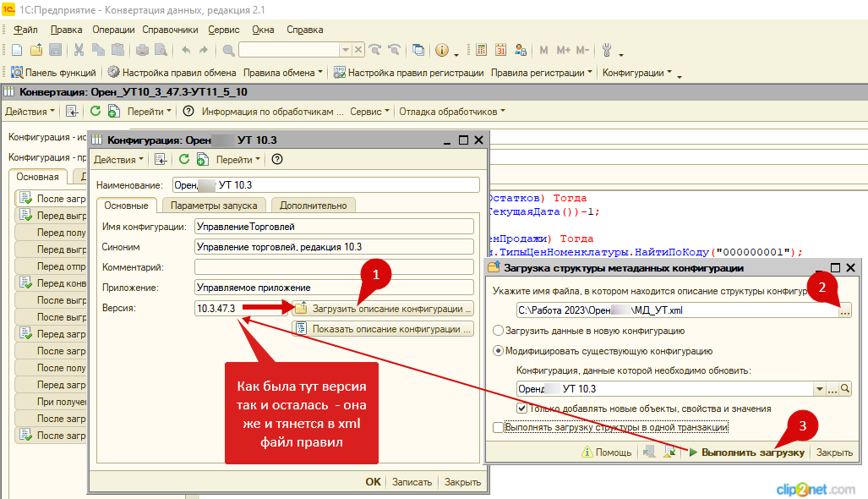The width and height of the screenshot is (868, 499).
Task: Select Загрузить данные в новую конфигурацию option
Action: coord(499,331)
